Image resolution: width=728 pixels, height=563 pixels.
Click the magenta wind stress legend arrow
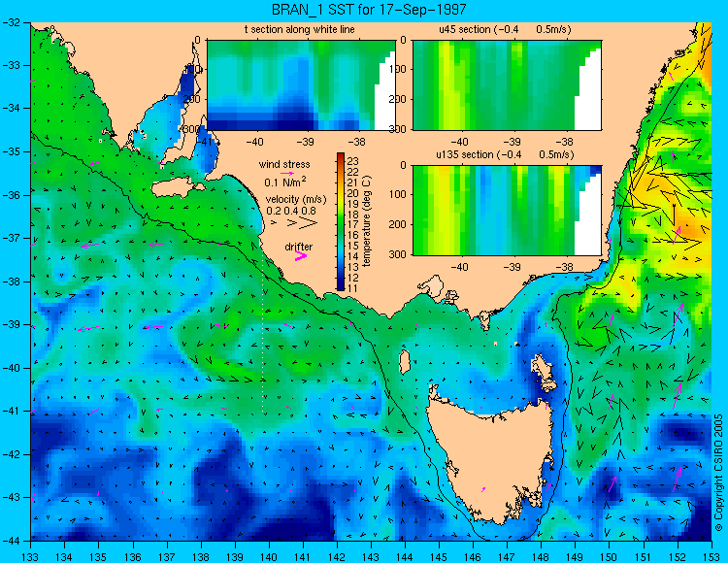pyautogui.click(x=287, y=173)
